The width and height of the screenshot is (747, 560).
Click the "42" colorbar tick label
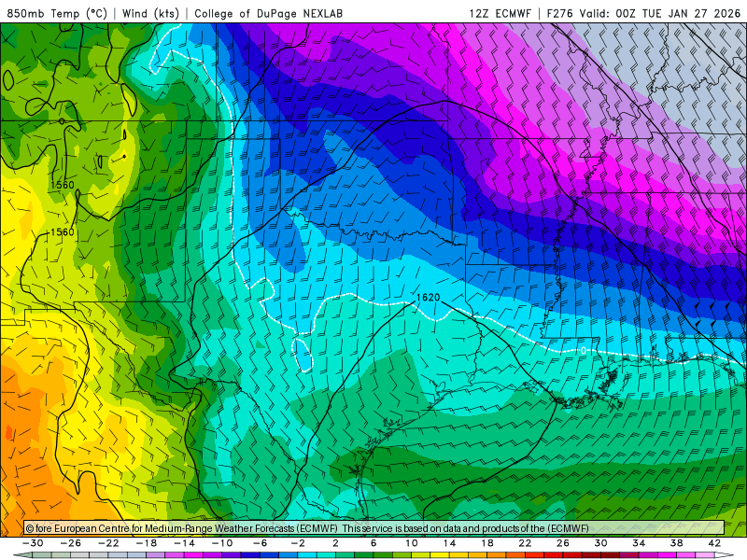pos(714,543)
